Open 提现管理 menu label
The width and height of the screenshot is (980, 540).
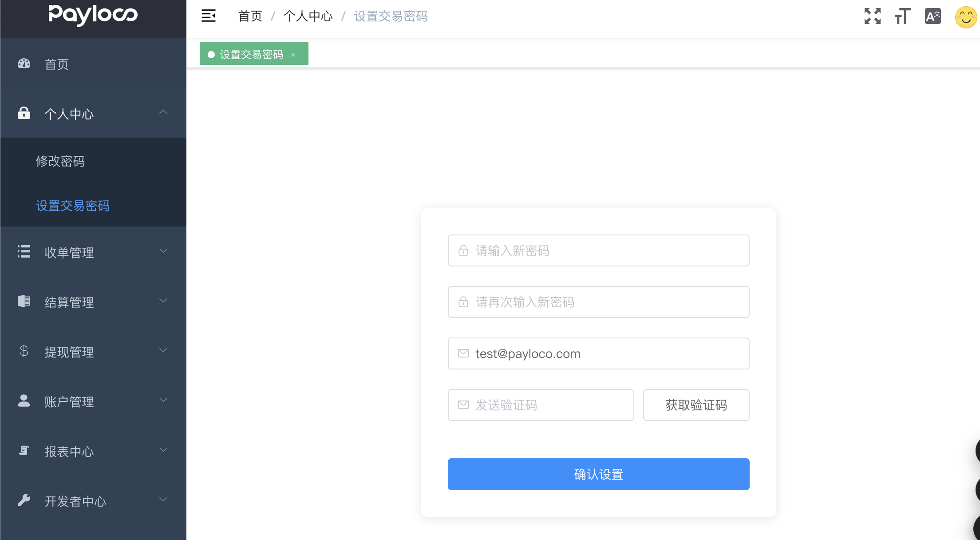point(69,352)
